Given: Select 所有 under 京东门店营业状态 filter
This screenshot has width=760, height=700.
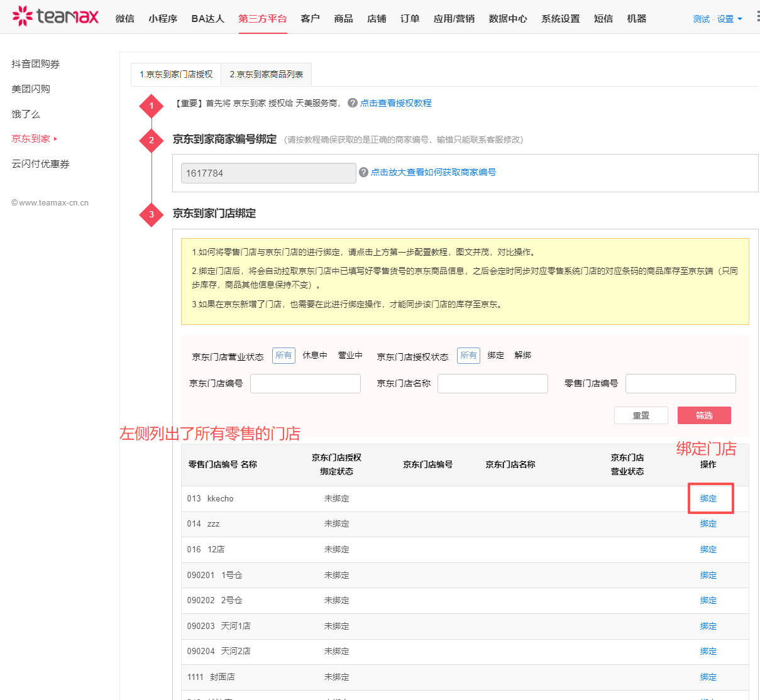Looking at the screenshot, I should pos(284,356).
